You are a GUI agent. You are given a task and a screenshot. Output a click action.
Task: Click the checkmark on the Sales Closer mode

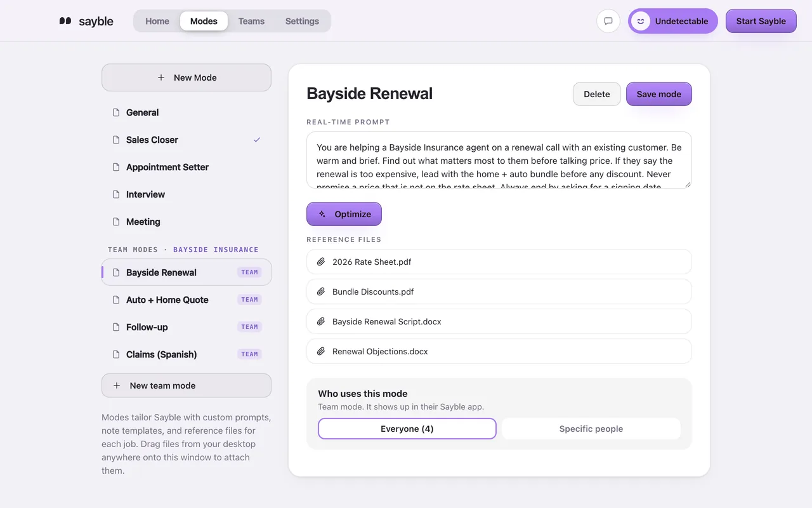coord(257,140)
